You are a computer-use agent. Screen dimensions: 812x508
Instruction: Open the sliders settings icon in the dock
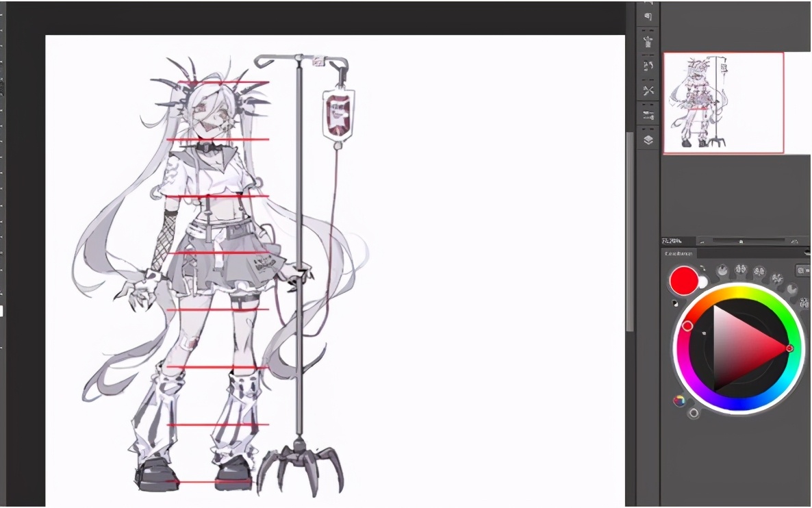tap(648, 115)
